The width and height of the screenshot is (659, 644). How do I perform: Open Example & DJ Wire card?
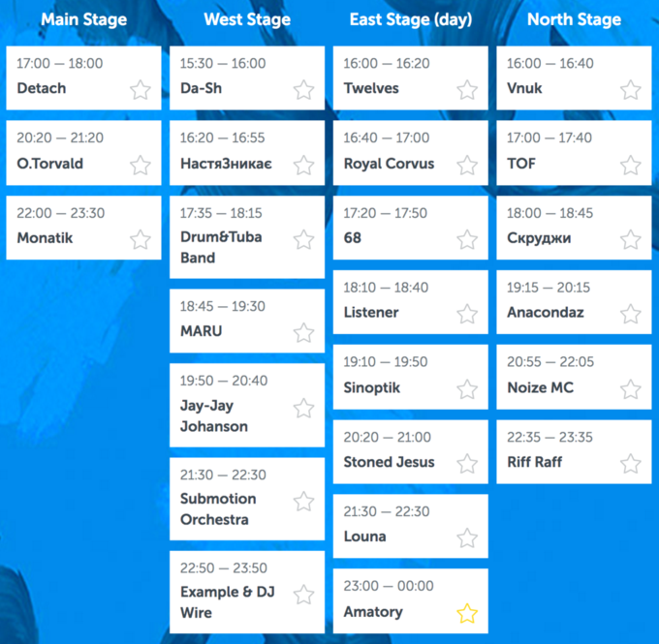click(x=247, y=593)
